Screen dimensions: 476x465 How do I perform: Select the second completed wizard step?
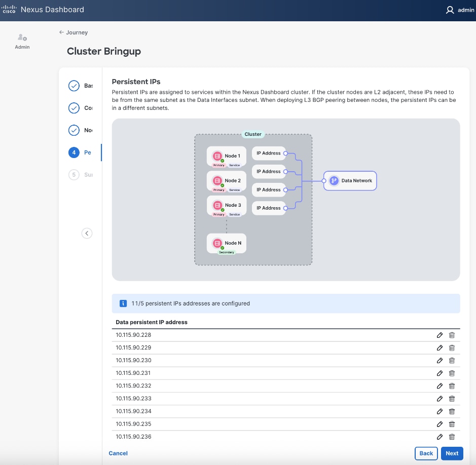(74, 108)
